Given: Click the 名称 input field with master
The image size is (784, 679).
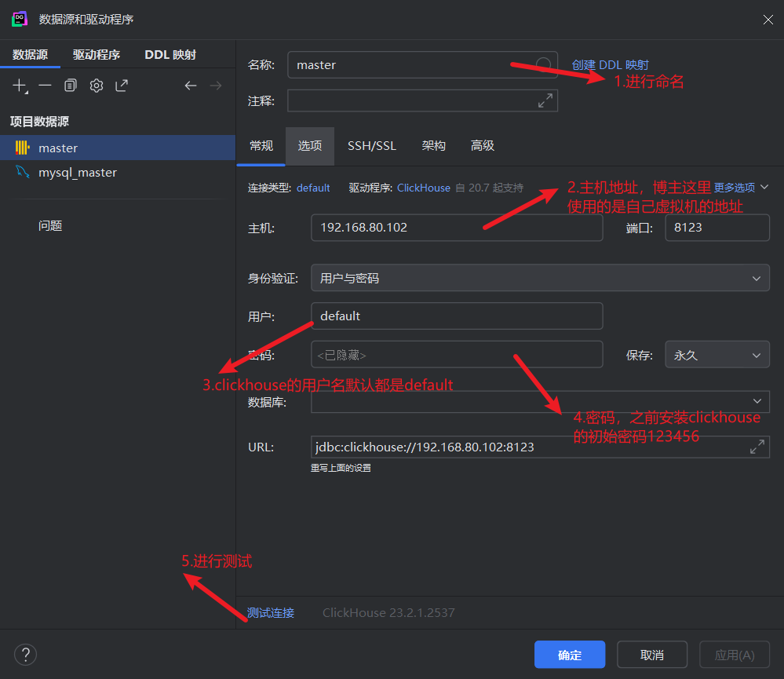Looking at the screenshot, I should coord(422,64).
